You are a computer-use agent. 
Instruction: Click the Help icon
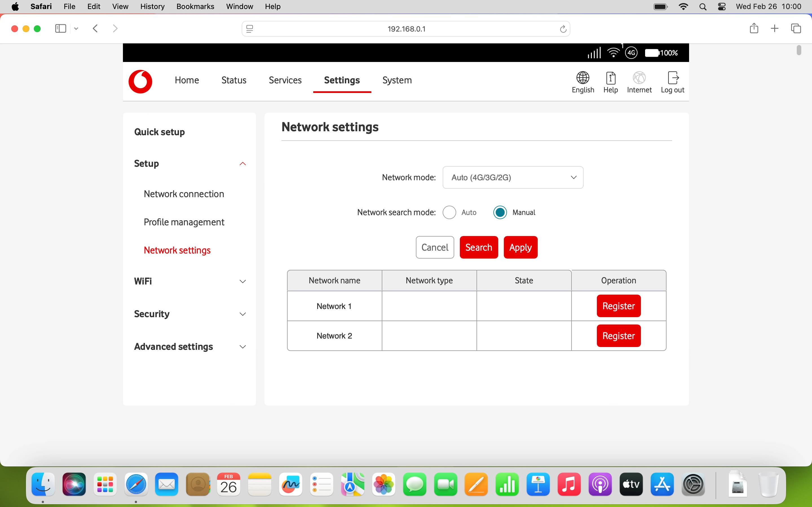coord(610,81)
